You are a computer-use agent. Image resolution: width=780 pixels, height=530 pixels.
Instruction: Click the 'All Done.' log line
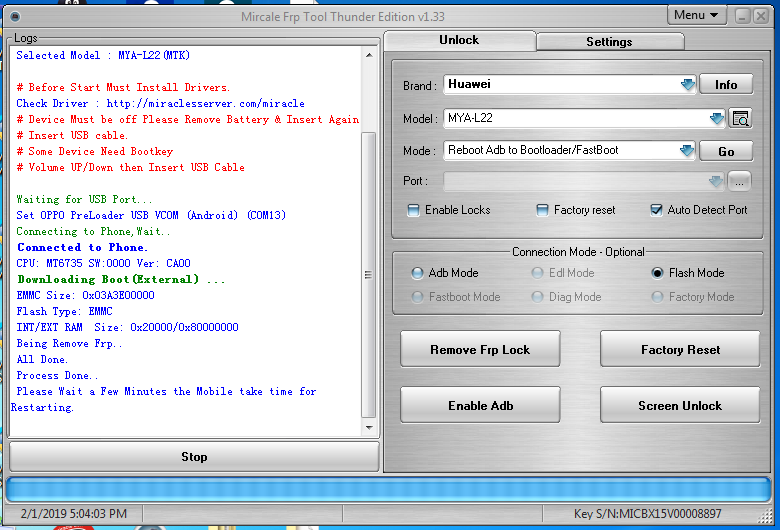42,359
